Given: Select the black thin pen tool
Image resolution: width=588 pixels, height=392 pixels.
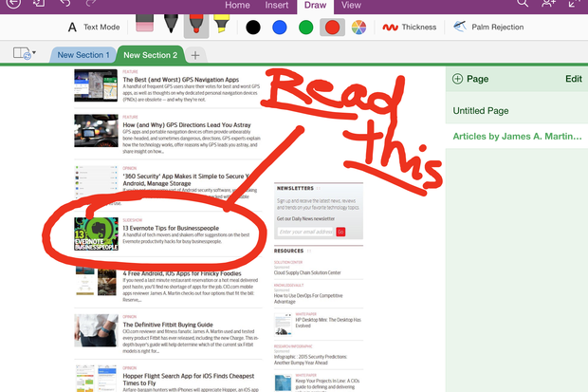Looking at the screenshot, I should 171,24.
